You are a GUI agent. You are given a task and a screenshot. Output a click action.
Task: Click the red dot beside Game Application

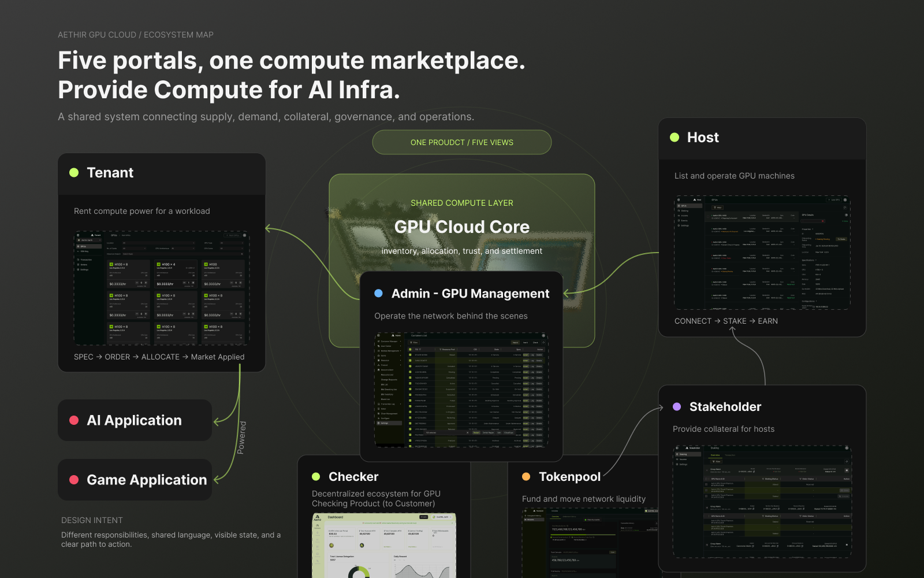[x=74, y=480]
